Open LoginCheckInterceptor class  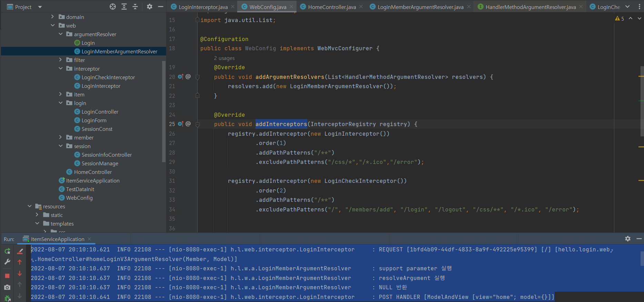104,77
